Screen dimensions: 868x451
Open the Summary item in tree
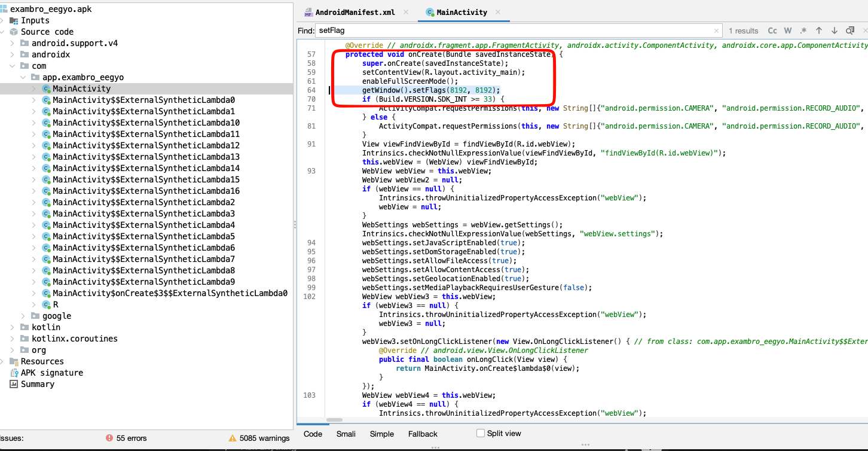tap(37, 384)
